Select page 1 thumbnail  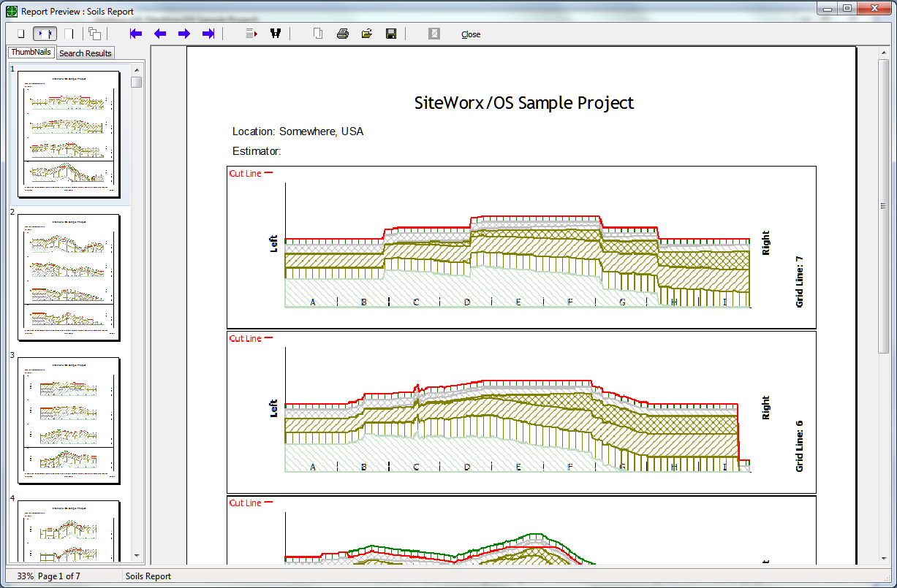pyautogui.click(x=69, y=134)
